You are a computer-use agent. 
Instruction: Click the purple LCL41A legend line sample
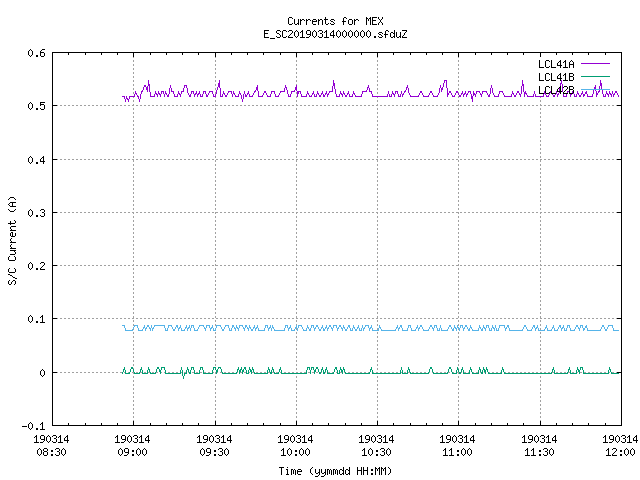point(595,64)
